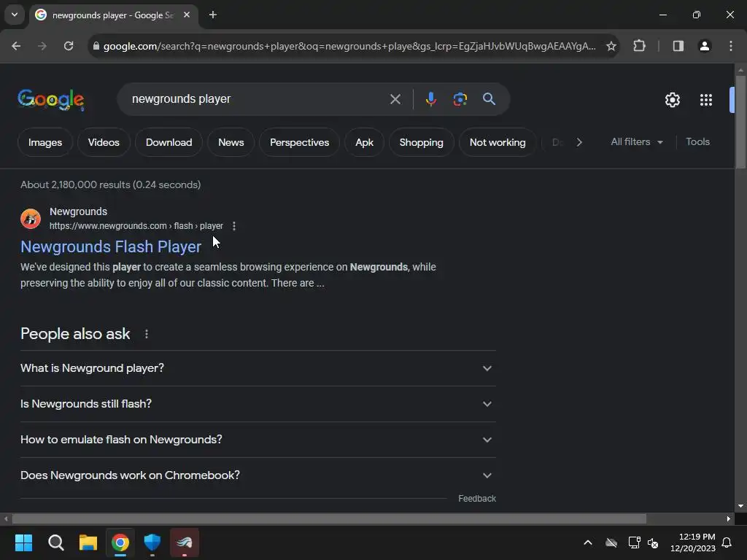Open a new browser tab
Screen dimensions: 747x560
(x=212, y=15)
